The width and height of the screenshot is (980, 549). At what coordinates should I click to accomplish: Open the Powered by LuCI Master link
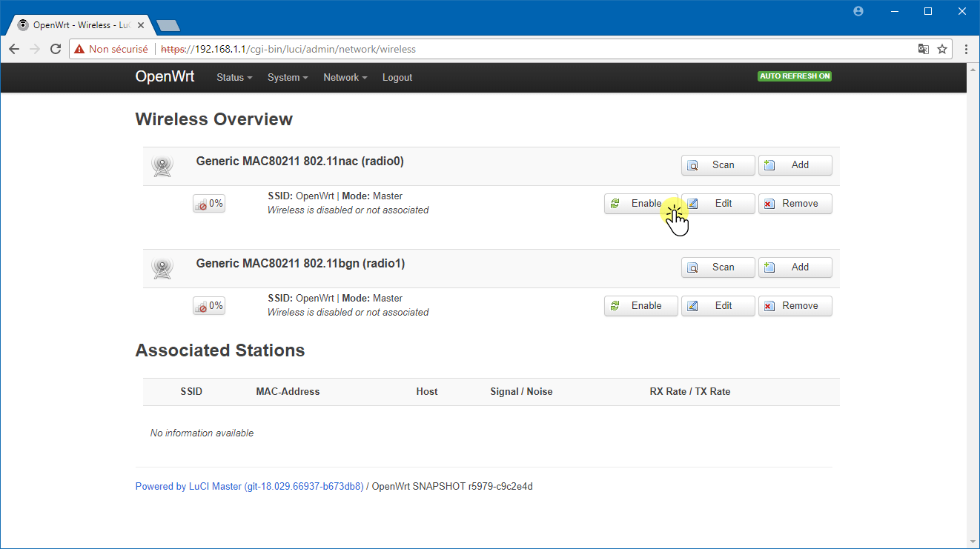(249, 487)
